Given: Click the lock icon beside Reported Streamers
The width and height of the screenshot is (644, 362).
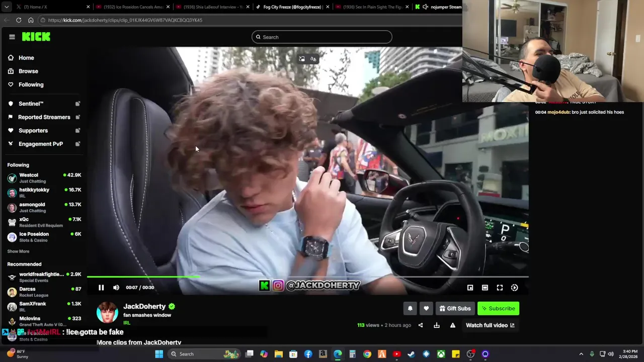Looking at the screenshot, I should (x=77, y=117).
